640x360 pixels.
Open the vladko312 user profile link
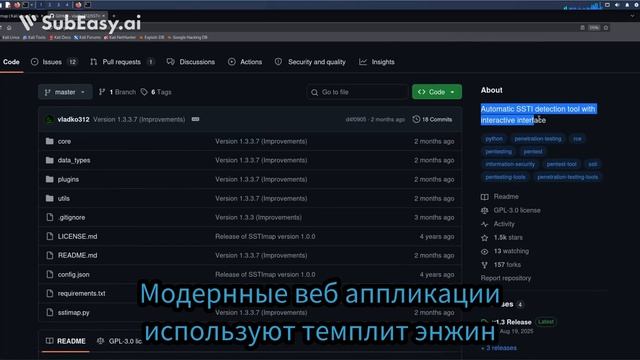coord(73,120)
